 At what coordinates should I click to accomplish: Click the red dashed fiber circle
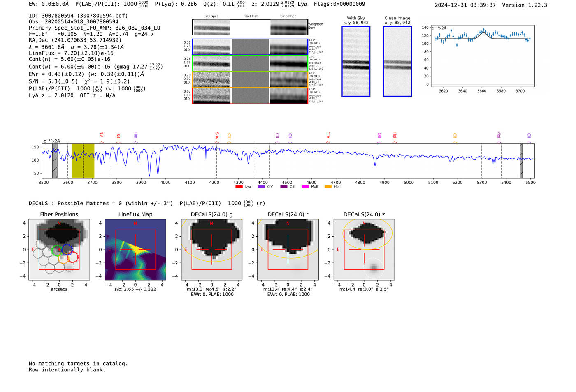[x=73, y=257]
